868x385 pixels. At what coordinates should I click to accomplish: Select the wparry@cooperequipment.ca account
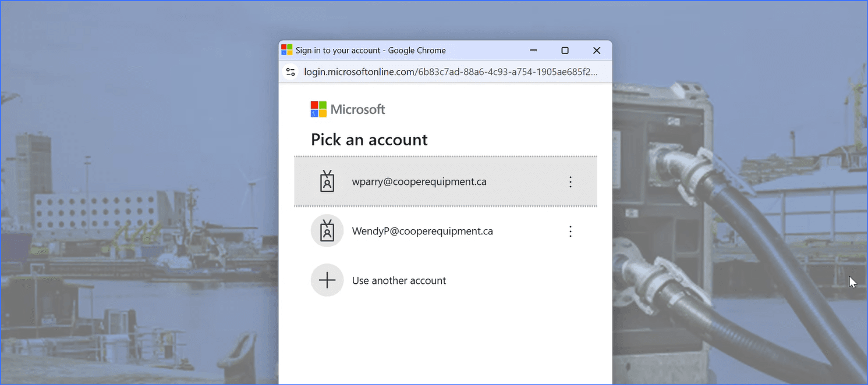pos(419,181)
